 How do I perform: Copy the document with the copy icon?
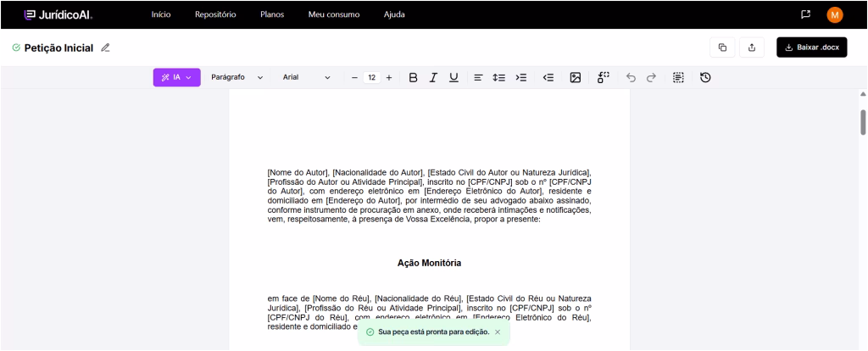tap(722, 47)
